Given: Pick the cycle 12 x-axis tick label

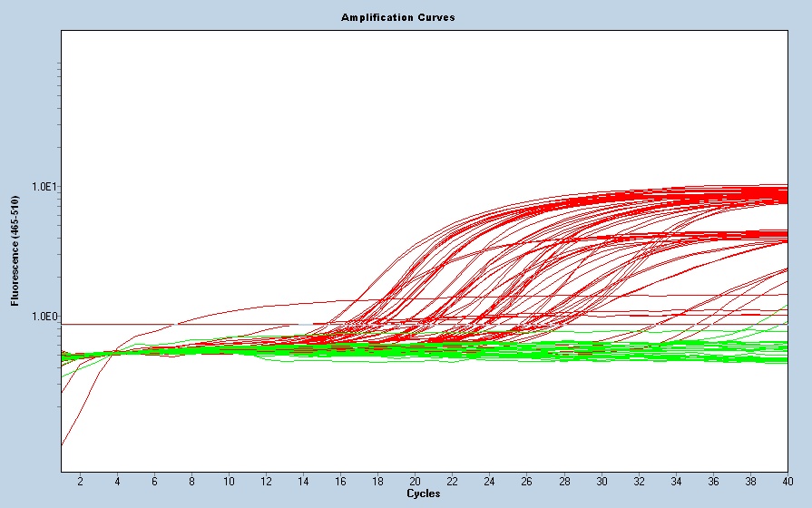Looking at the screenshot, I should click(266, 481).
